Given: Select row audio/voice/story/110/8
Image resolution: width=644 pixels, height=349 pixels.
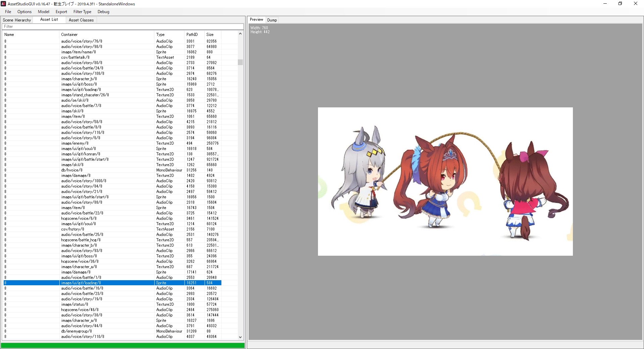Looking at the screenshot, I should click(x=112, y=337).
